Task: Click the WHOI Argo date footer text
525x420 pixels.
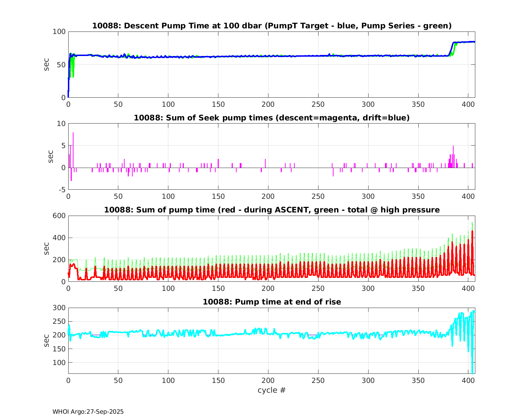Action: tap(88, 412)
